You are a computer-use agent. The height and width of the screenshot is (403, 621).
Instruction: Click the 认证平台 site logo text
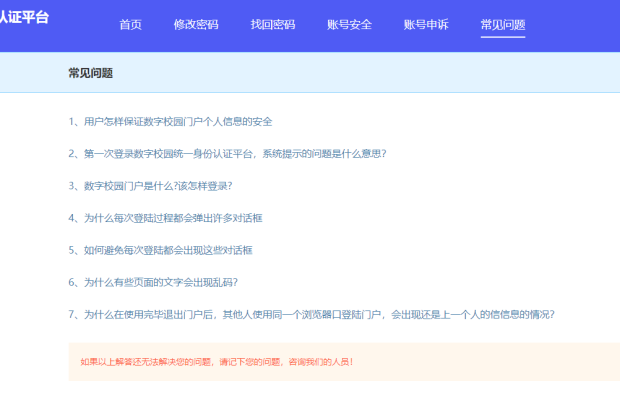pyautogui.click(x=23, y=18)
